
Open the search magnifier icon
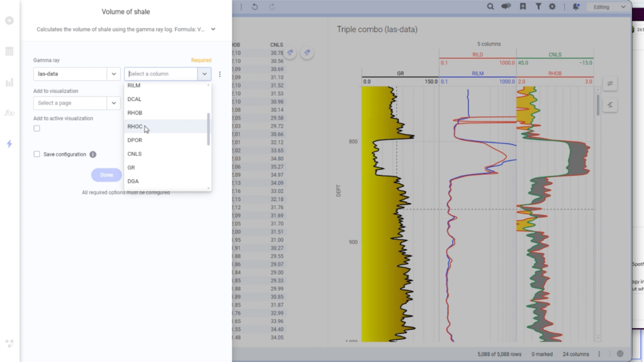coord(491,6)
